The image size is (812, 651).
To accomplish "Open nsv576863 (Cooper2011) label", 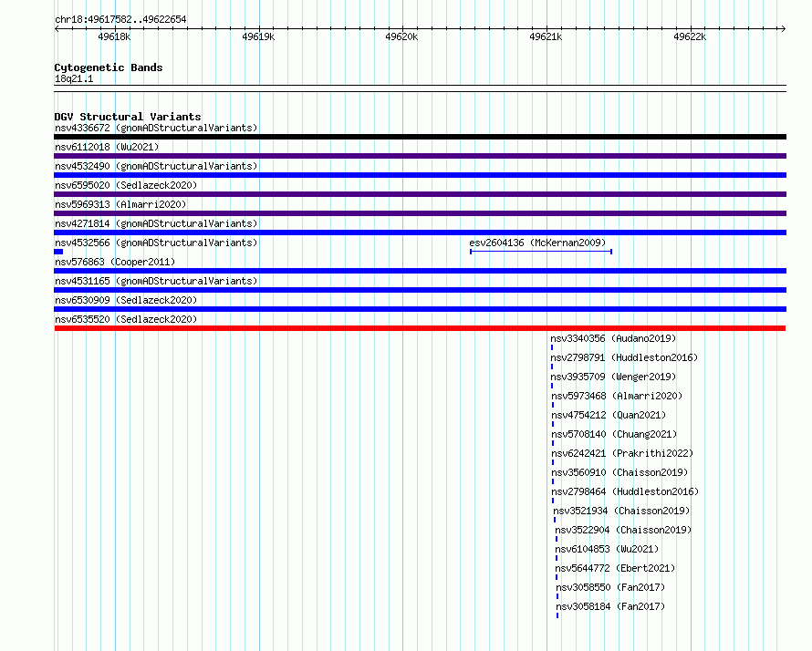I will point(115,262).
